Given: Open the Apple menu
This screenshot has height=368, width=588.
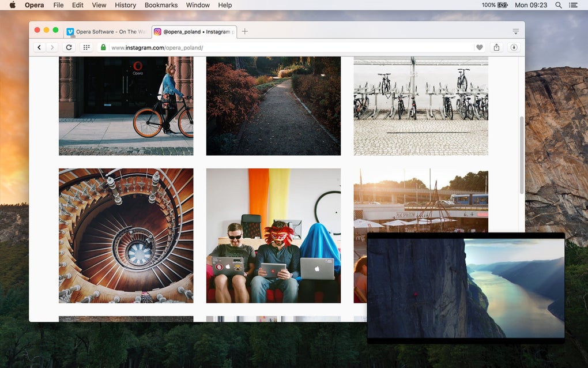Looking at the screenshot, I should 12,5.
